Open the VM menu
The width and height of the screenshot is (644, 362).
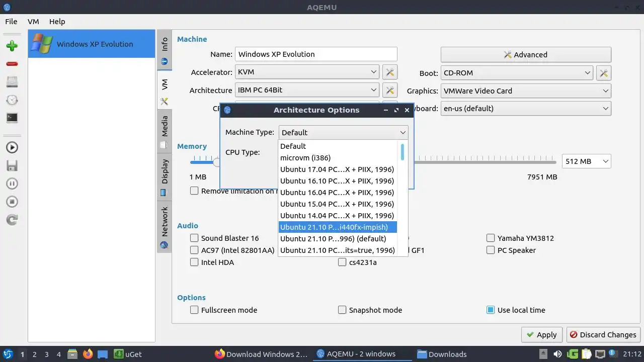(x=33, y=22)
